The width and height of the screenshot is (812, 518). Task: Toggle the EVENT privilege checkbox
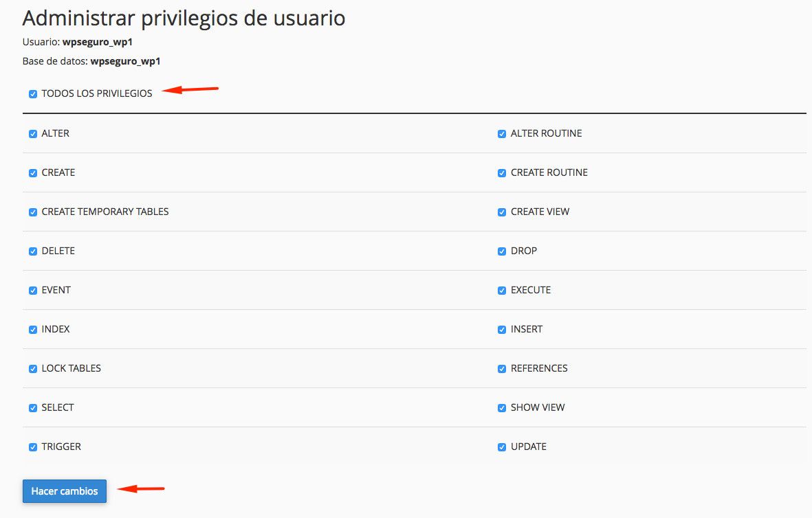[33, 291]
